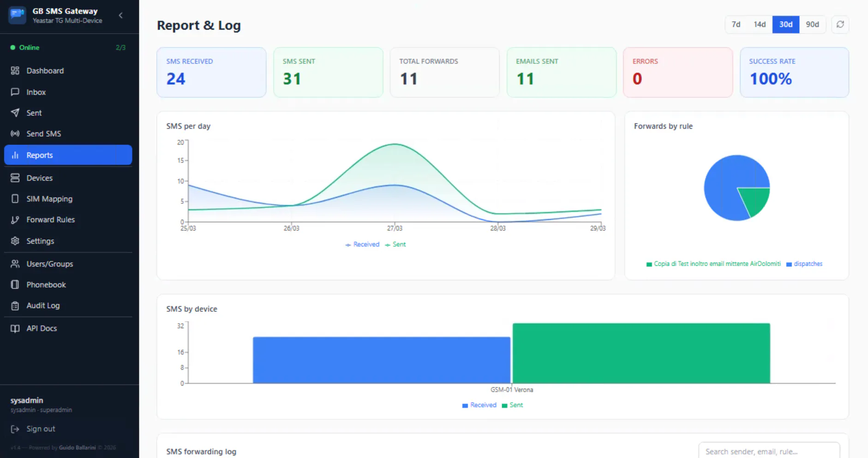Viewport: 868px width, 458px height.
Task: Refresh the report with the reload icon
Action: pos(840,24)
